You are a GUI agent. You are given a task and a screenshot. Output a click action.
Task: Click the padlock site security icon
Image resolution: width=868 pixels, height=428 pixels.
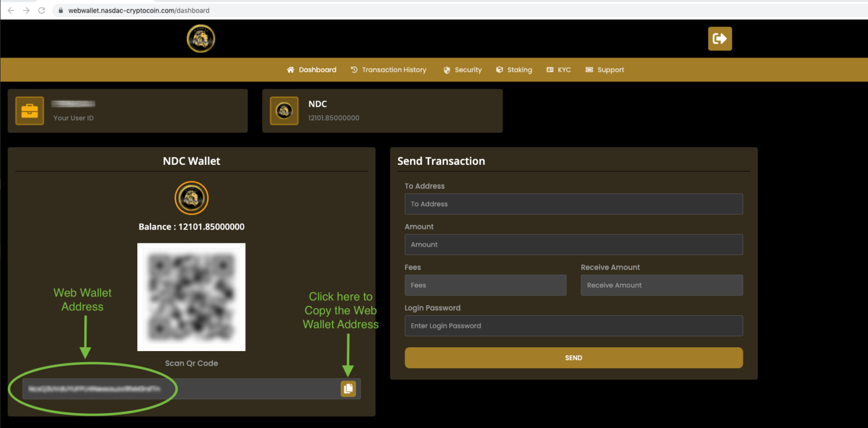61,11
